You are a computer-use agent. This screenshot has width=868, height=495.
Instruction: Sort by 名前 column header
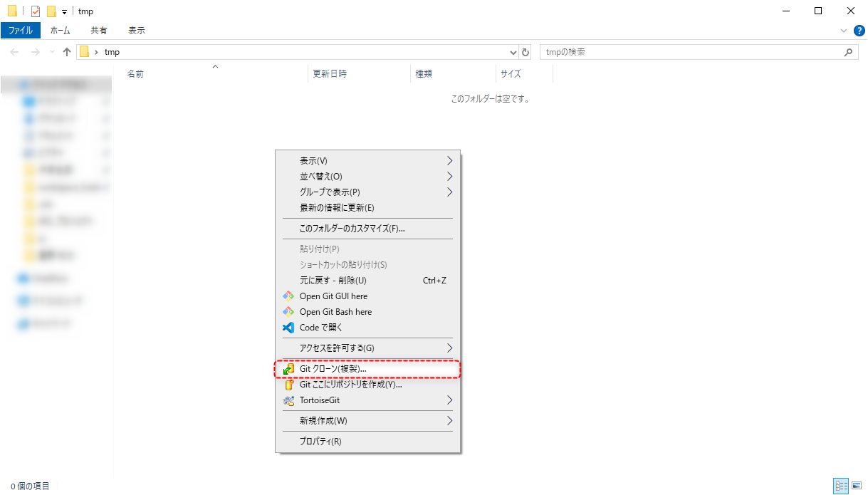coord(215,73)
